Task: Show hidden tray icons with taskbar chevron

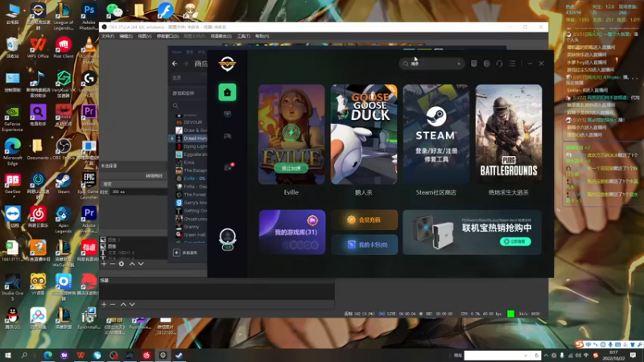Action: [x=546, y=356]
